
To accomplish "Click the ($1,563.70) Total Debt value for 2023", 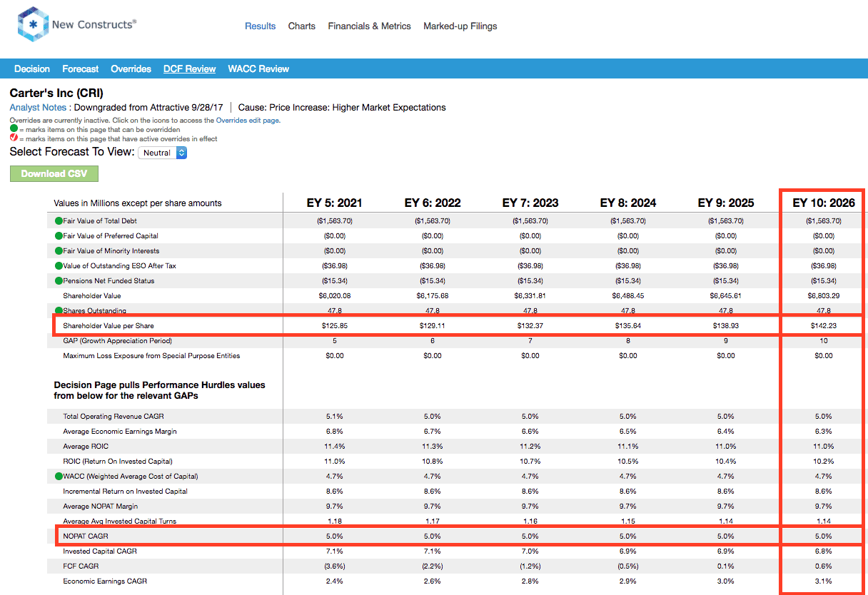I will tap(530, 221).
